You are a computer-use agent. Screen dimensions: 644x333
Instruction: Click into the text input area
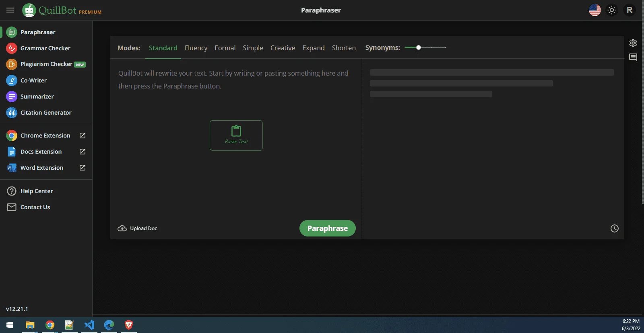click(x=236, y=139)
